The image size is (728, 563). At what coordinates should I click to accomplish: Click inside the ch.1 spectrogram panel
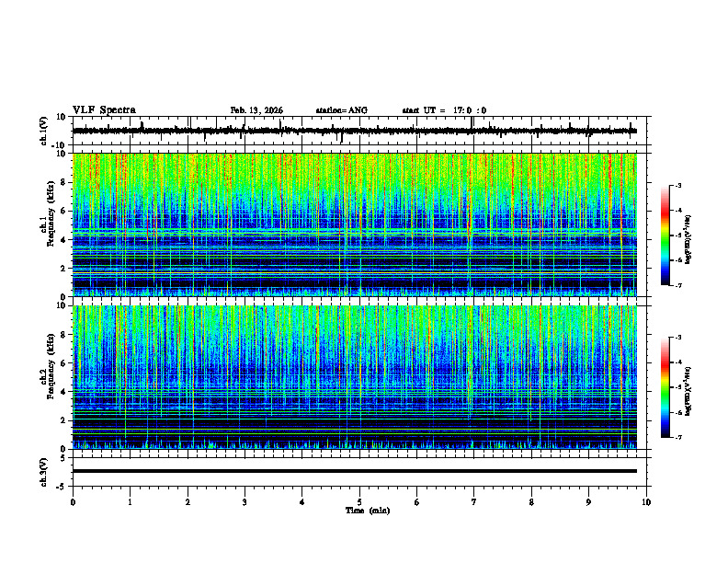pos(355,224)
